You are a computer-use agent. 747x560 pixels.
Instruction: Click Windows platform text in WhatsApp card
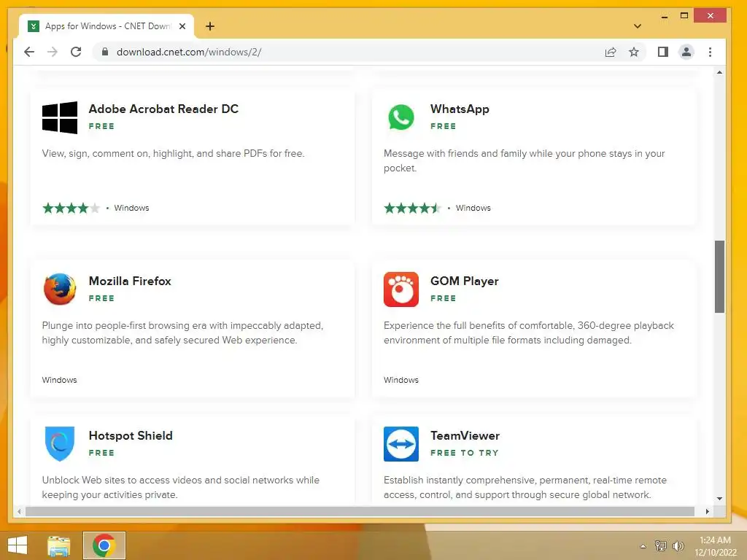(x=473, y=208)
